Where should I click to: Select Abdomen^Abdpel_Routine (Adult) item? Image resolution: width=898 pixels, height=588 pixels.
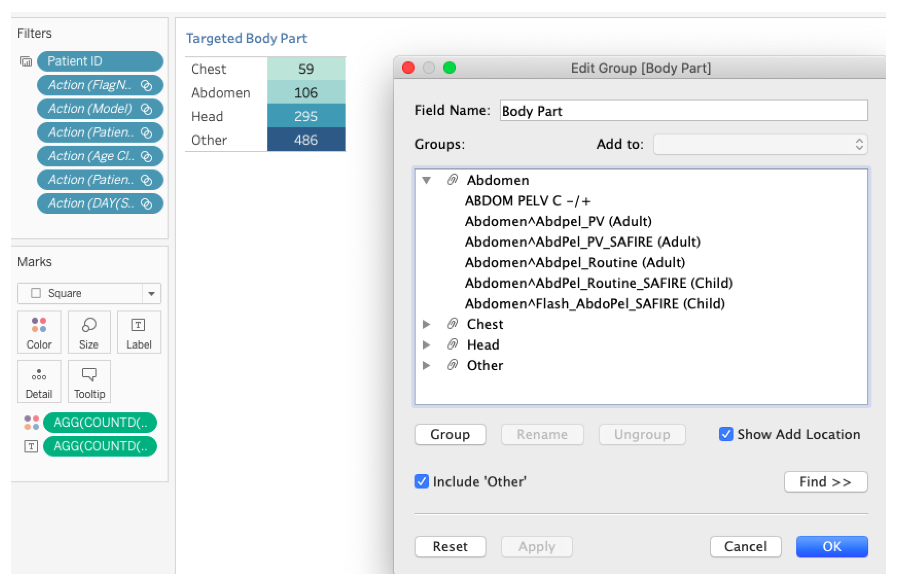coord(575,263)
